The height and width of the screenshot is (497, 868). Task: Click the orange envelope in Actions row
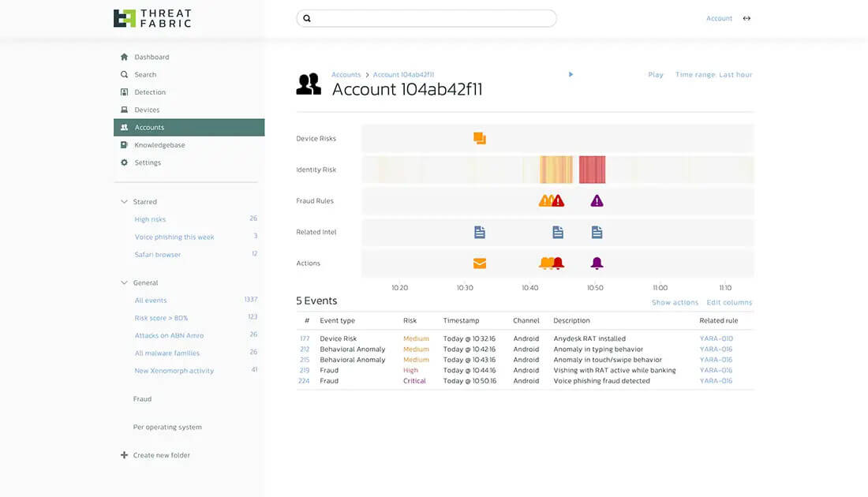480,263
